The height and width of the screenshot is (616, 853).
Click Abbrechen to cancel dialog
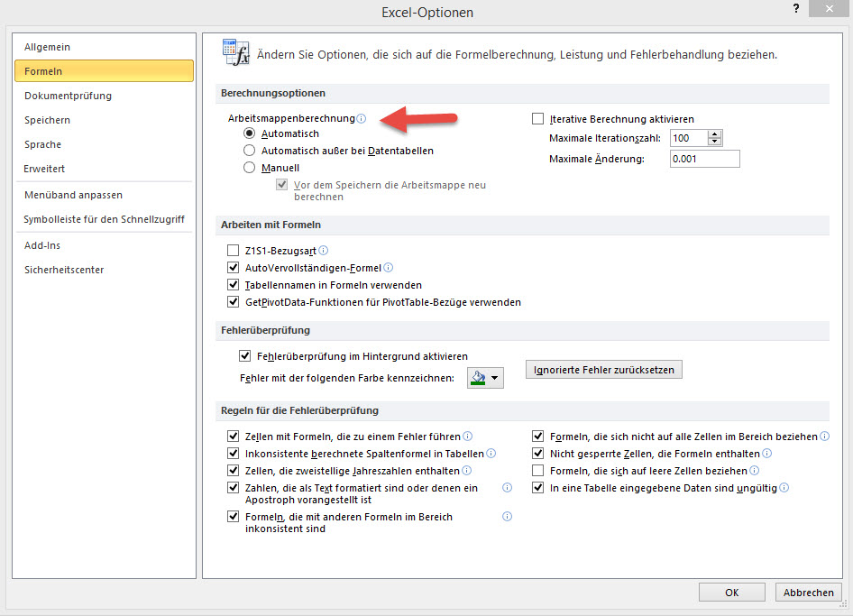tap(809, 592)
